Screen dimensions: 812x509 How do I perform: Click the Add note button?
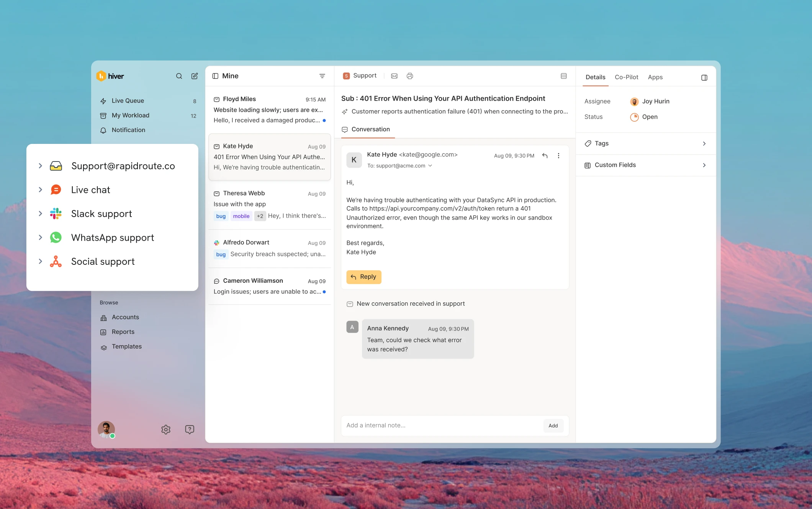[x=553, y=426]
